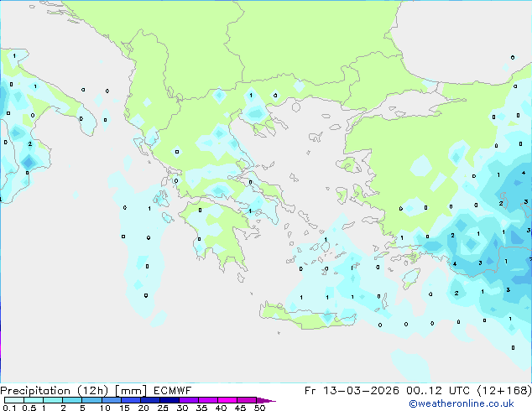The image size is (532, 411).
Task: Click the '[mm]' unit label
Action: pyautogui.click(x=131, y=391)
